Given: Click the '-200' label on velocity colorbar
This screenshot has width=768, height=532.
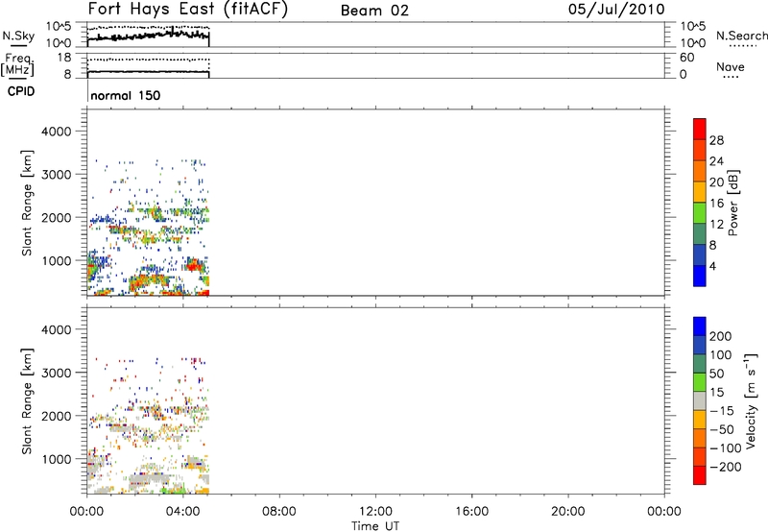Looking at the screenshot, I should 726,467.
